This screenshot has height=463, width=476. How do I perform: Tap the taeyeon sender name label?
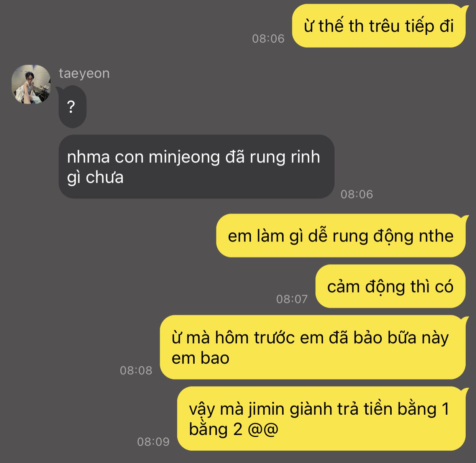click(84, 73)
